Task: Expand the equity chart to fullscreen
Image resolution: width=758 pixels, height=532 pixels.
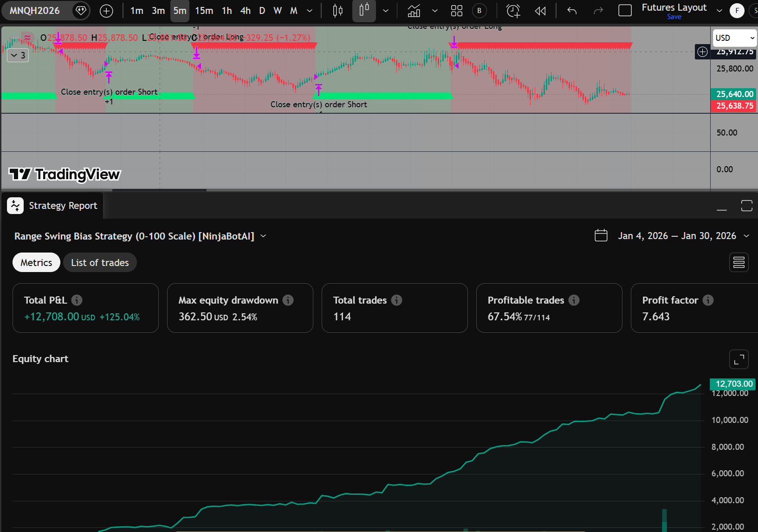Action: point(739,359)
